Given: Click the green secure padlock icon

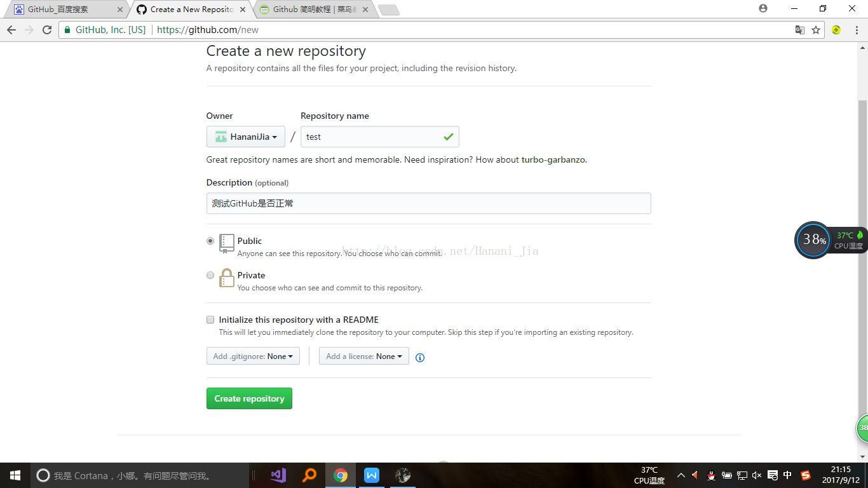Looking at the screenshot, I should pos(67,30).
